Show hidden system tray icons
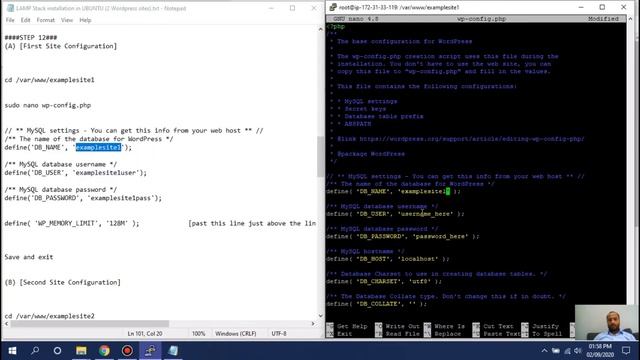Image resolution: width=640 pixels, height=360 pixels. (x=544, y=351)
